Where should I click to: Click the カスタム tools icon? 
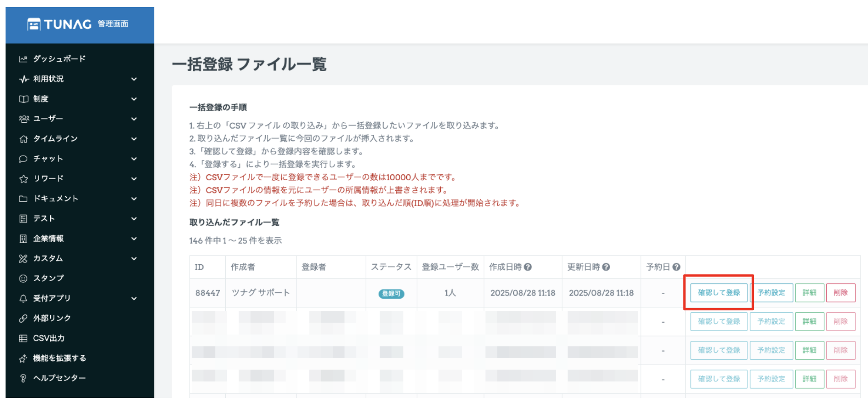point(23,259)
